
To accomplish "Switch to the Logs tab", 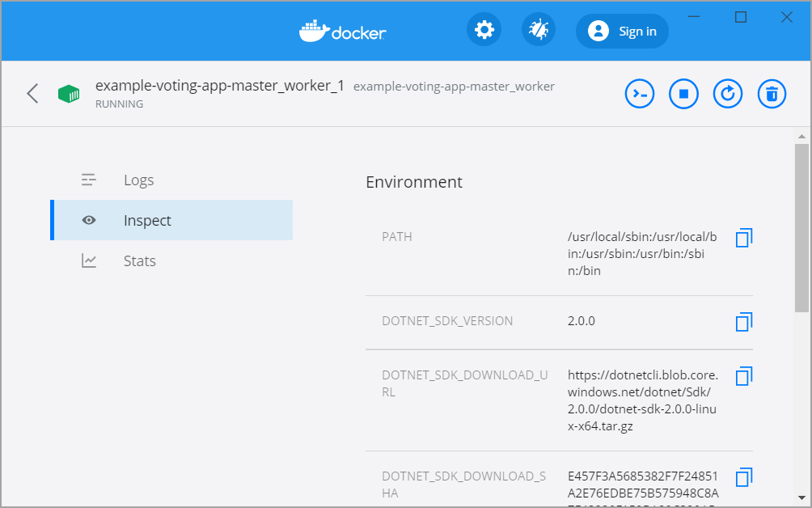I will pyautogui.click(x=138, y=180).
